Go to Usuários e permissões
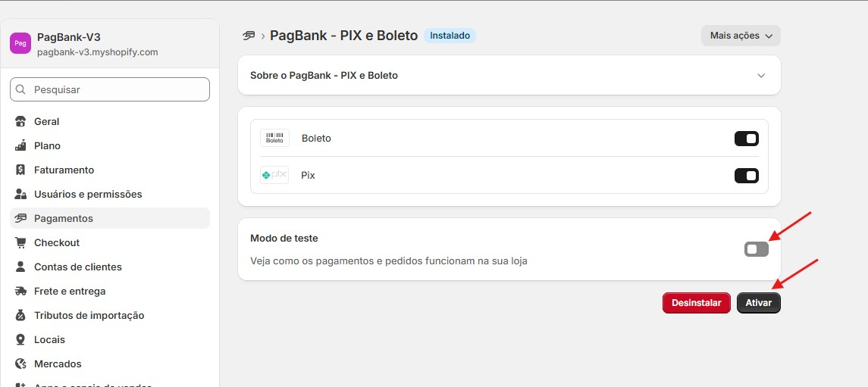The height and width of the screenshot is (387, 868). (x=110, y=195)
